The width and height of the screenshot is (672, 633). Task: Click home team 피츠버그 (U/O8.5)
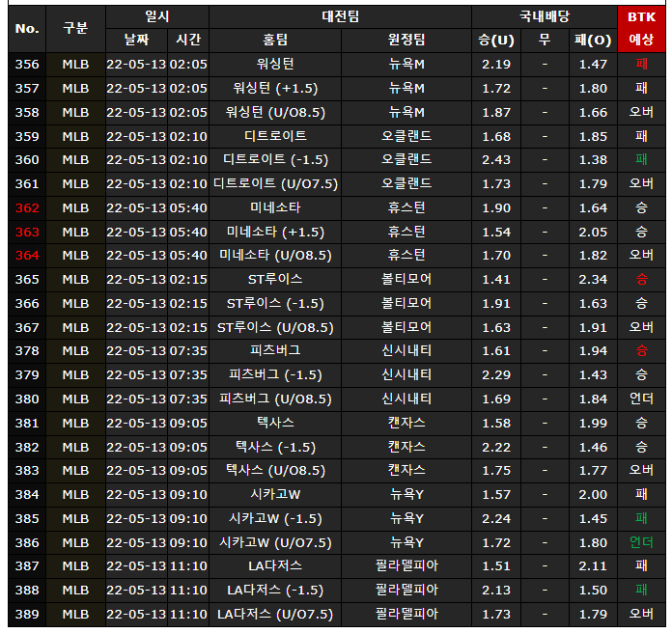pyautogui.click(x=275, y=399)
